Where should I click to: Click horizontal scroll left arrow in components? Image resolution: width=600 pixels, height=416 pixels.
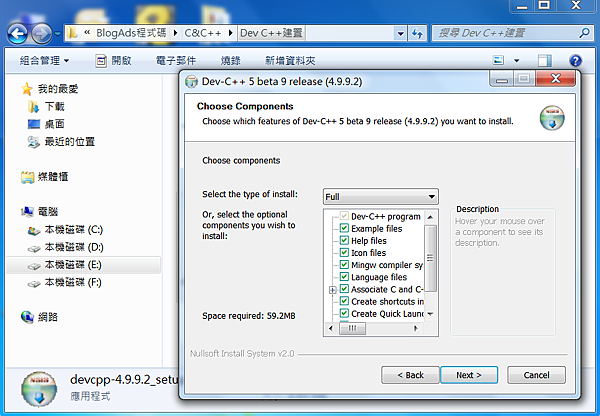click(x=331, y=328)
